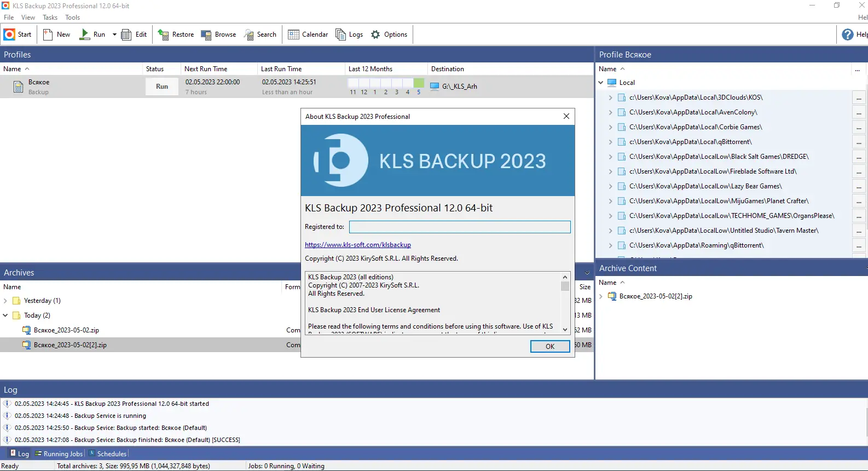Viewport: 868px width, 471px height.
Task: Click the Restore toolbar icon
Action: (163, 35)
